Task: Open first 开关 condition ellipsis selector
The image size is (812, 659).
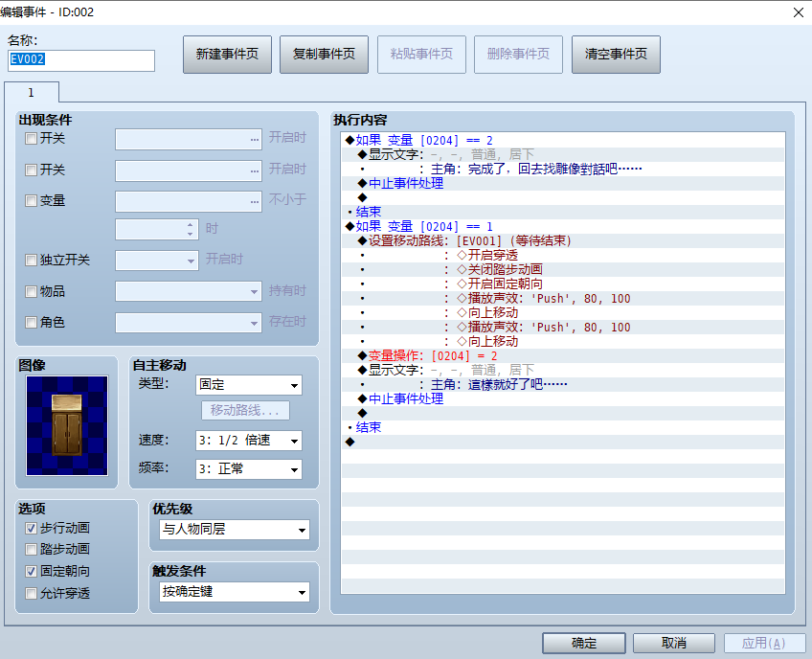Action: pos(255,139)
